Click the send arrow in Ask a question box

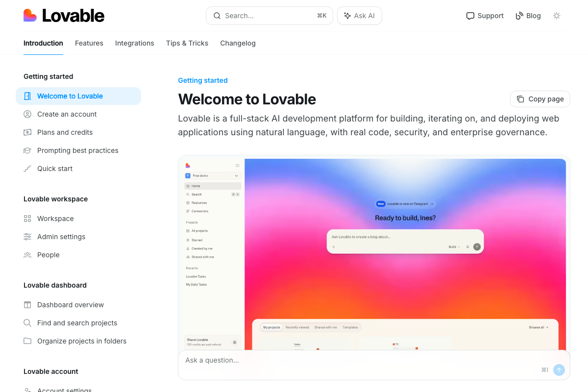coord(559,370)
